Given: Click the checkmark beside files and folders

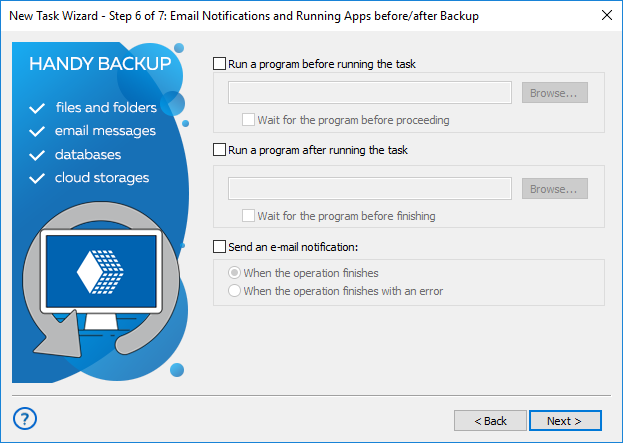Looking at the screenshot, I should pos(38,108).
